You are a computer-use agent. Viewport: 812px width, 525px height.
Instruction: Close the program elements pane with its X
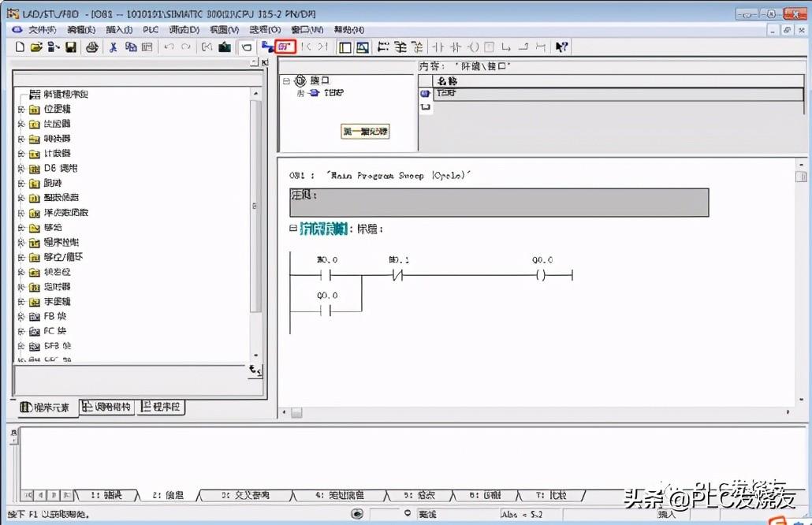point(265,62)
